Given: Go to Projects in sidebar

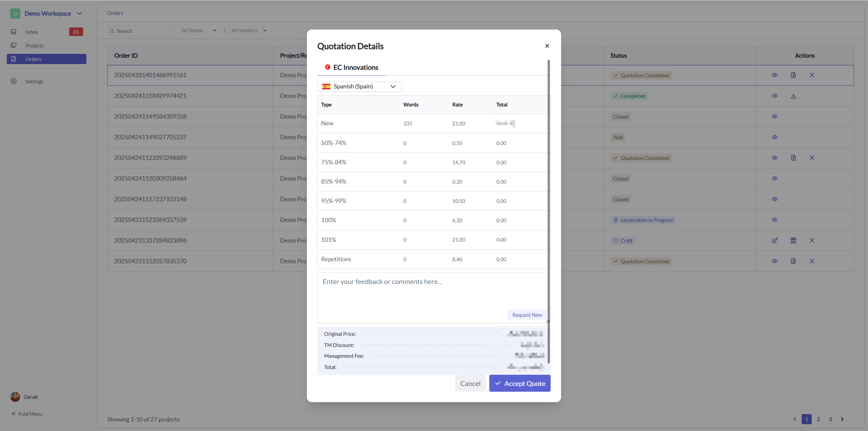Looking at the screenshot, I should (34, 45).
